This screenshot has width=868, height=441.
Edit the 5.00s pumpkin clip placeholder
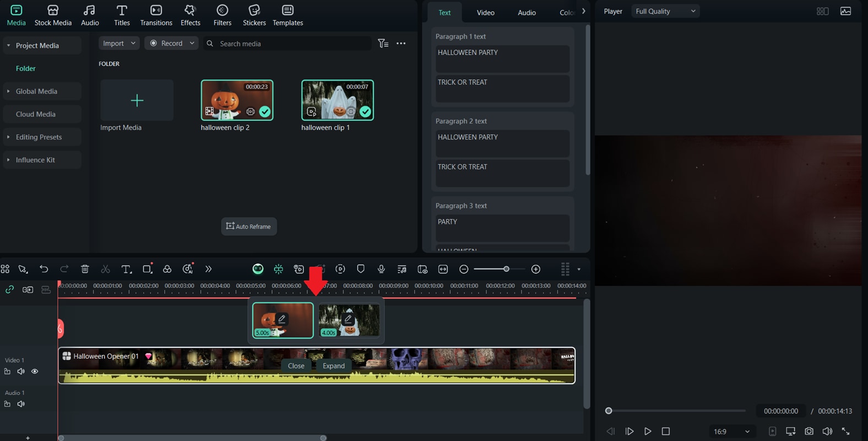pyautogui.click(x=283, y=320)
